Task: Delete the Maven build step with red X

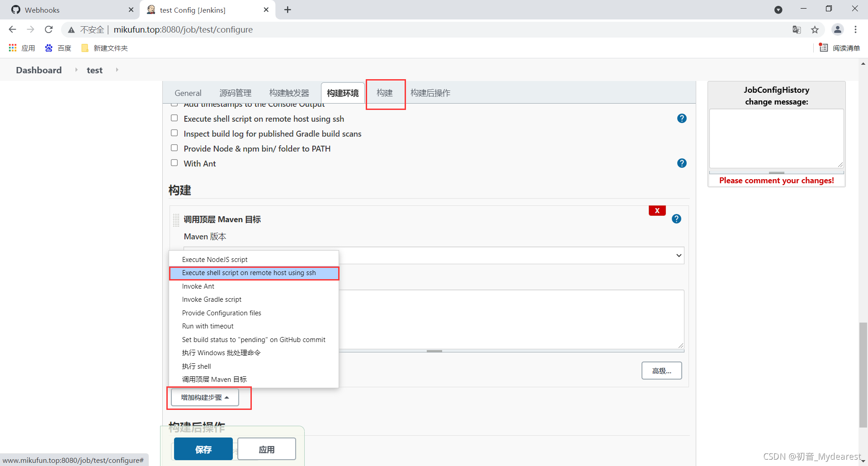Action: (657, 211)
